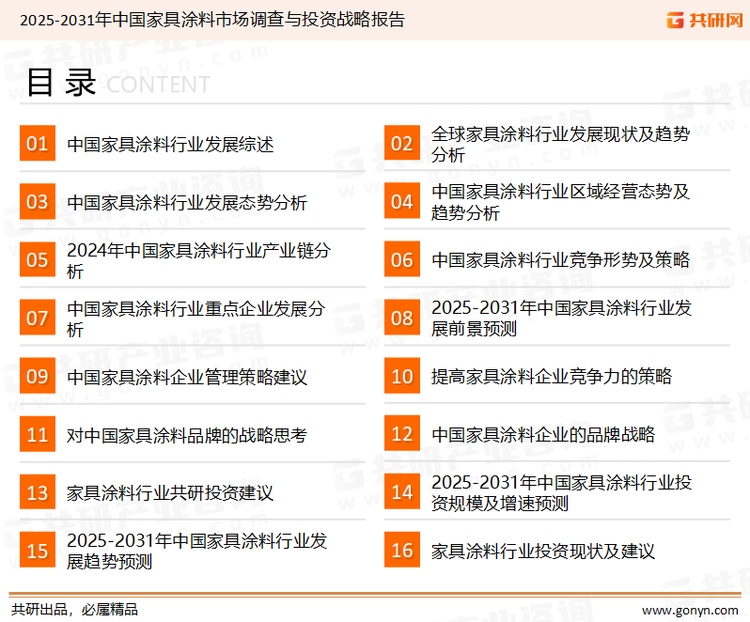This screenshot has height=622, width=750.
Task: Click the footer slogan 共研出品，必属精品
Action: pyautogui.click(x=75, y=609)
